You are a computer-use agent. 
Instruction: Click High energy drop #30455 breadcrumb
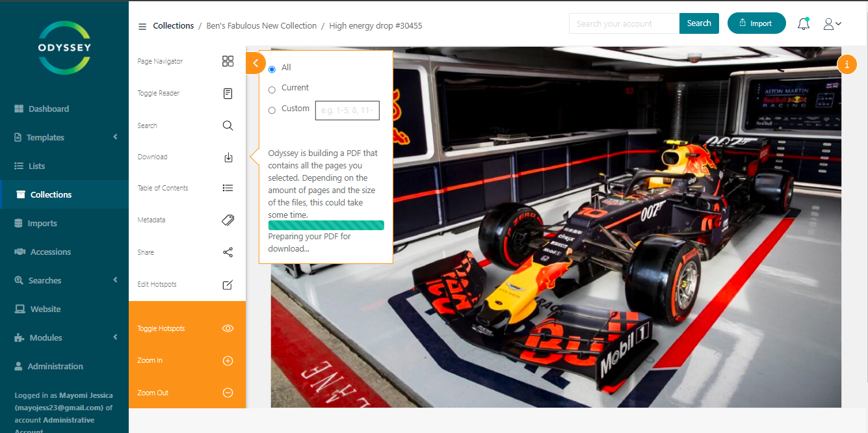pyautogui.click(x=376, y=26)
